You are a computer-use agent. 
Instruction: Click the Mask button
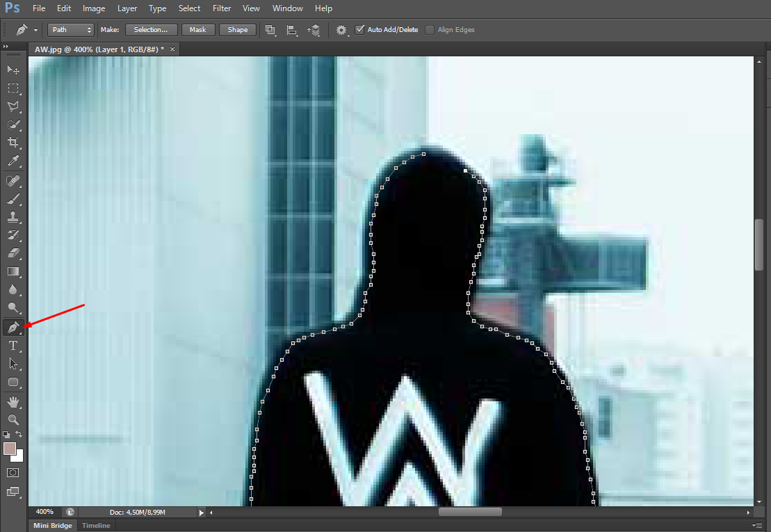pyautogui.click(x=198, y=30)
